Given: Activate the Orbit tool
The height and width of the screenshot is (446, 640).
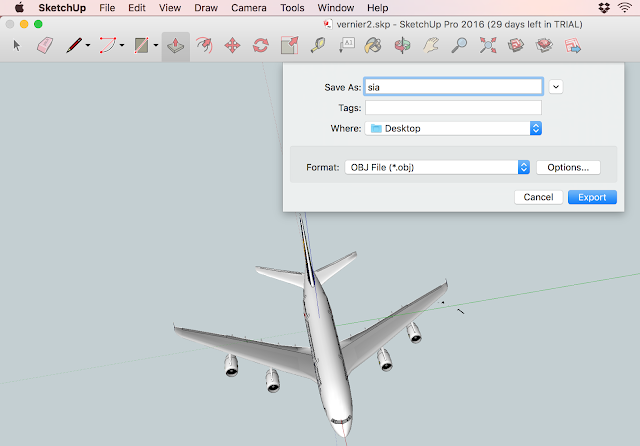Looking at the screenshot, I should tap(402, 45).
